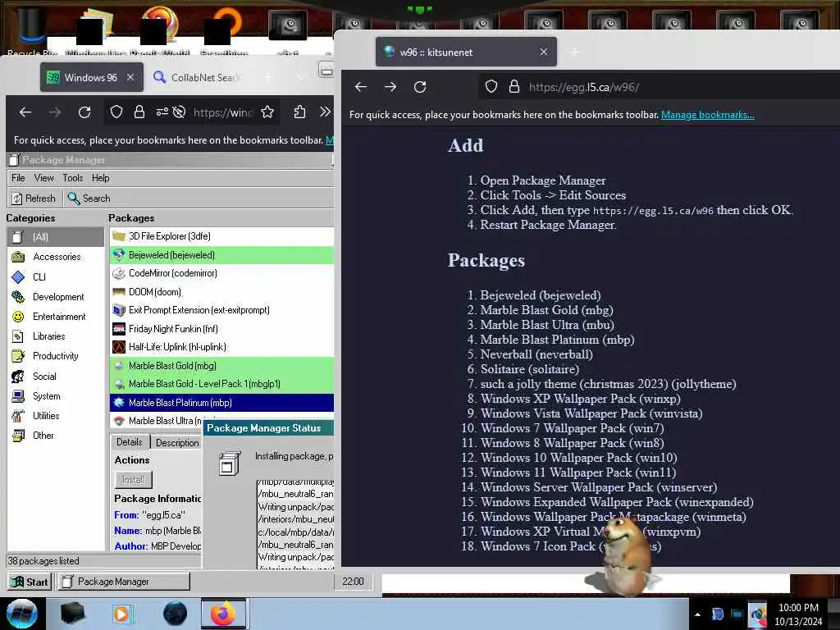Screen dimensions: 840x630
Task: Close the w96 :: kitsunenet tab
Action: [x=544, y=52]
